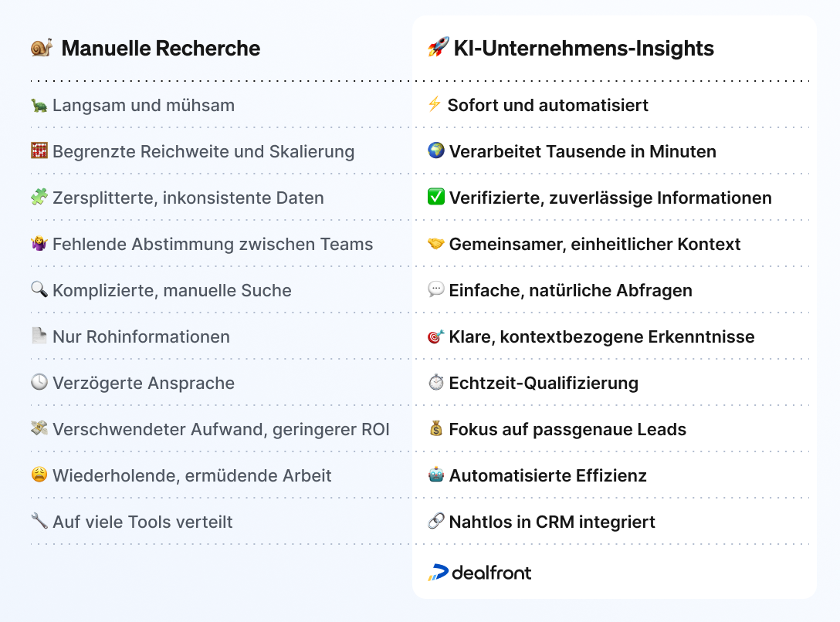Screen dimensions: 840x622
Task: Click the target icon beside Klare, kontextbezogene Erkenntnisse
Action: tap(436, 336)
